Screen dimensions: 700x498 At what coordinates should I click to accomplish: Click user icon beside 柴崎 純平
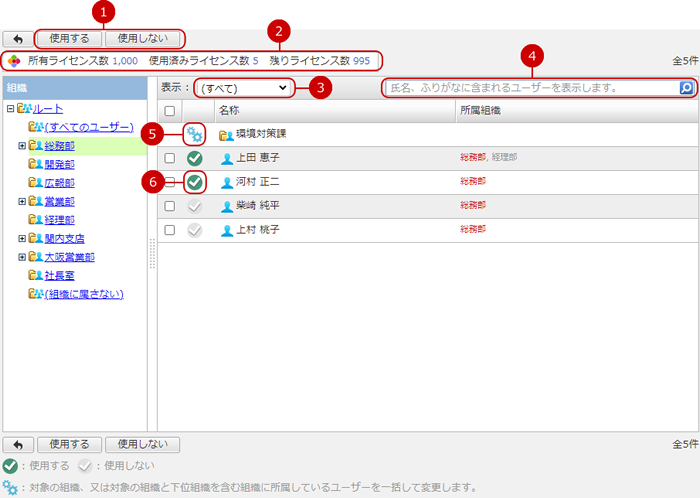pyautogui.click(x=227, y=207)
